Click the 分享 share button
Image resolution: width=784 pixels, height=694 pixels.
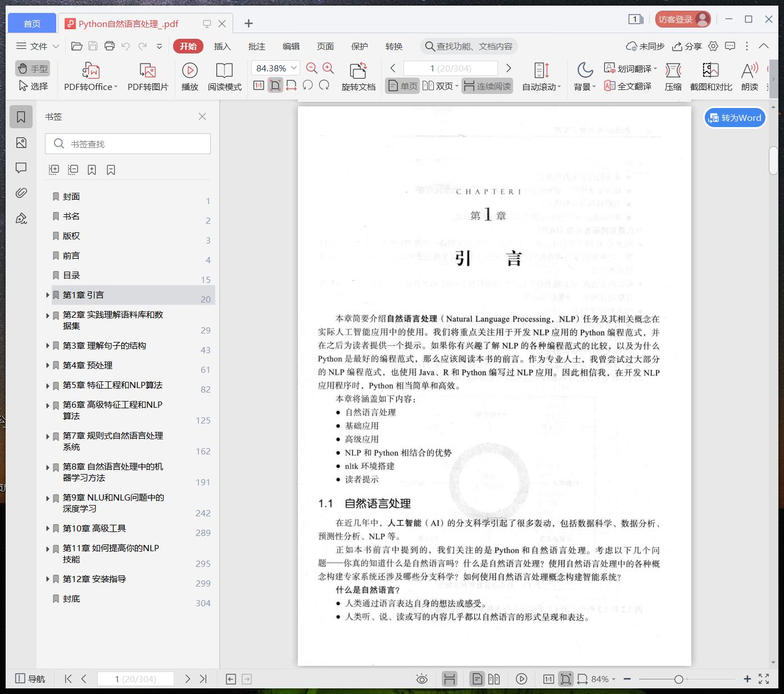[x=687, y=46]
